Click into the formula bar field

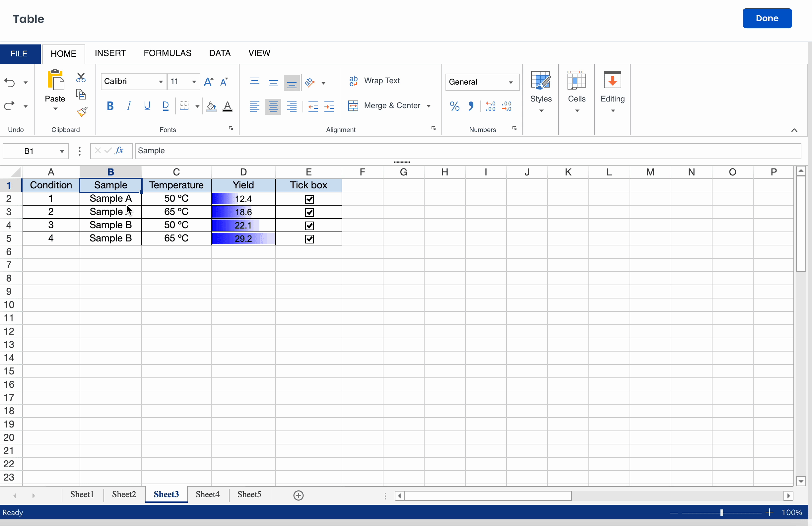(x=467, y=151)
